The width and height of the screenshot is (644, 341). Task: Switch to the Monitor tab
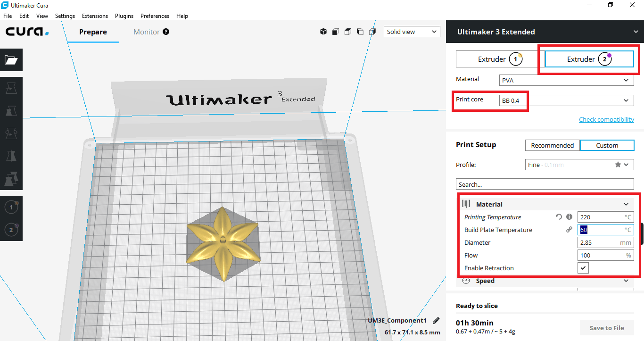point(147,32)
